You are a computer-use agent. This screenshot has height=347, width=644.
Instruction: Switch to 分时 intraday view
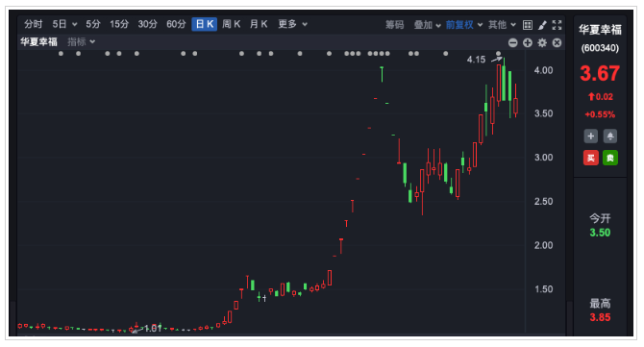click(33, 24)
